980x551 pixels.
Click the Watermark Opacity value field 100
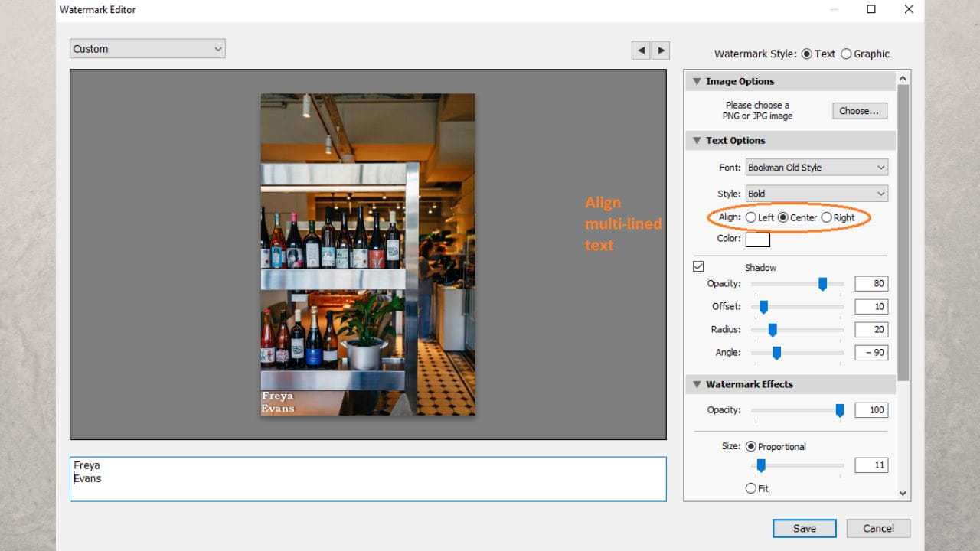point(871,409)
